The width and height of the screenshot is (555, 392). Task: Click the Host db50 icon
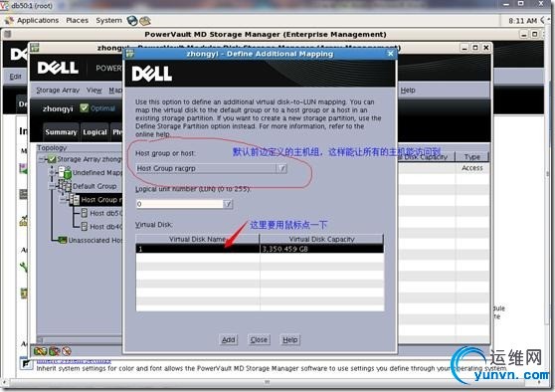pos(85,213)
